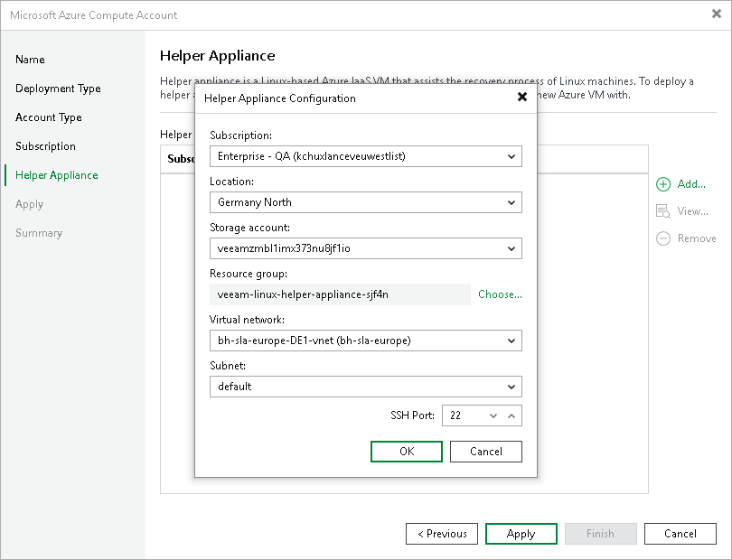Click the green Add plus icon

point(663,184)
